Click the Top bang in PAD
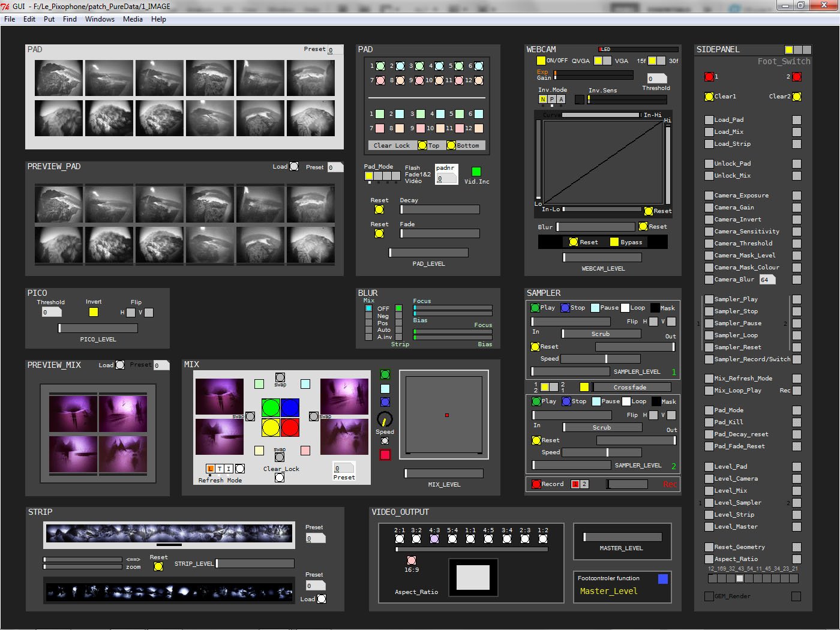The width and height of the screenshot is (840, 630). coord(422,145)
